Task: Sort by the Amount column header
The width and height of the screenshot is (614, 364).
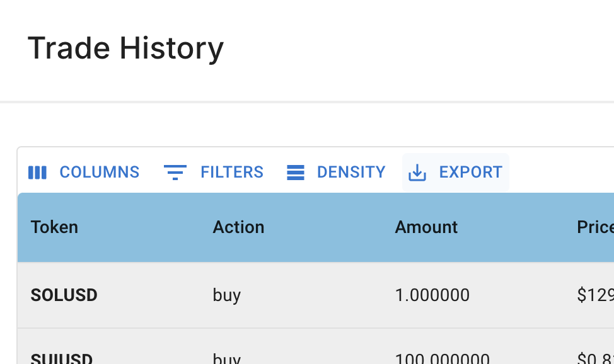Action: 426,227
